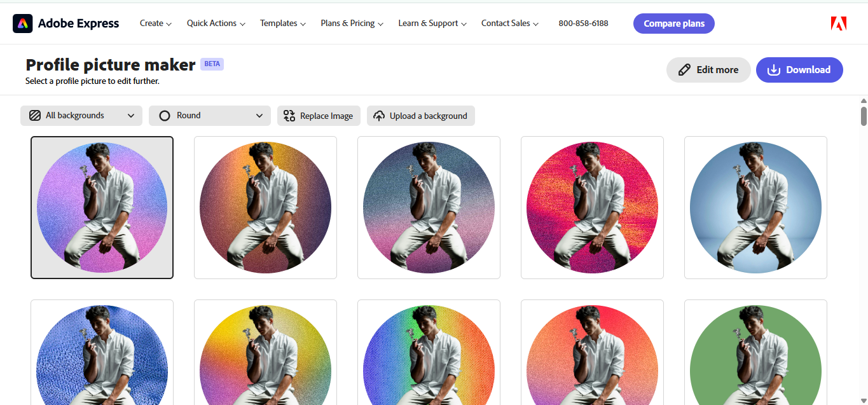
Task: Open the Templates menu
Action: pyautogui.click(x=282, y=23)
